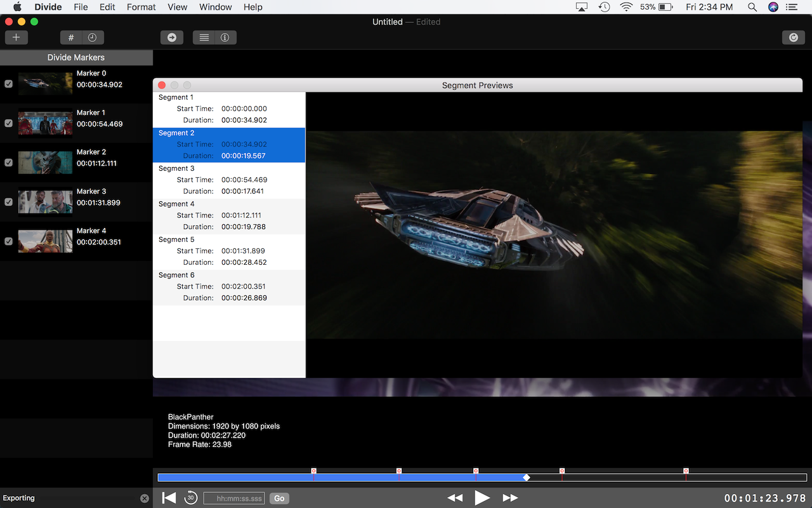Fast forward the video
812x508 pixels.
click(x=510, y=498)
